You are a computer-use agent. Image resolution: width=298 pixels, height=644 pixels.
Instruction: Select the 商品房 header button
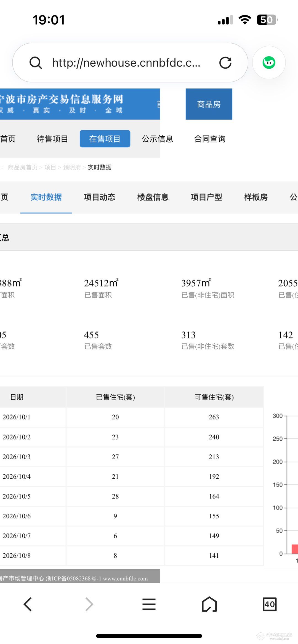(x=209, y=104)
